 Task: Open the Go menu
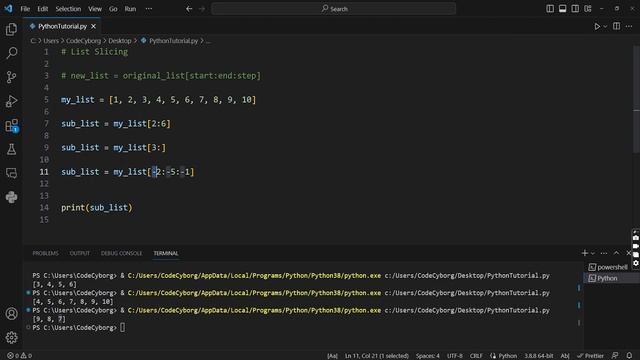pyautogui.click(x=113, y=9)
